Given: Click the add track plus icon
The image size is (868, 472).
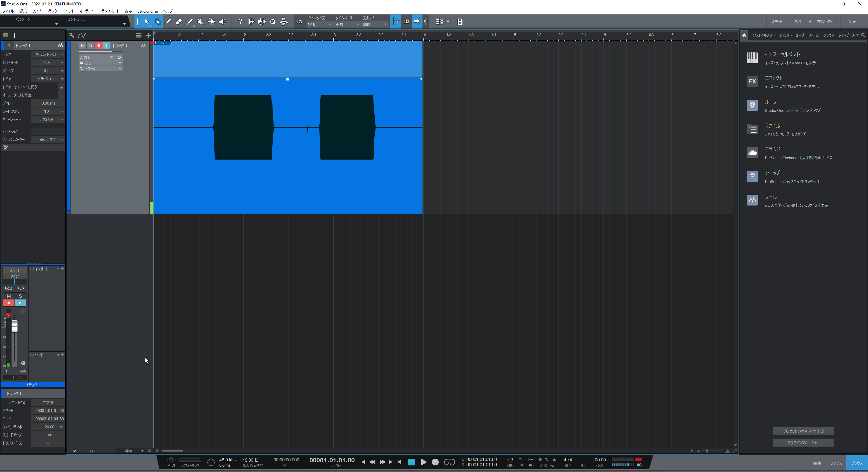Looking at the screenshot, I should click(148, 35).
